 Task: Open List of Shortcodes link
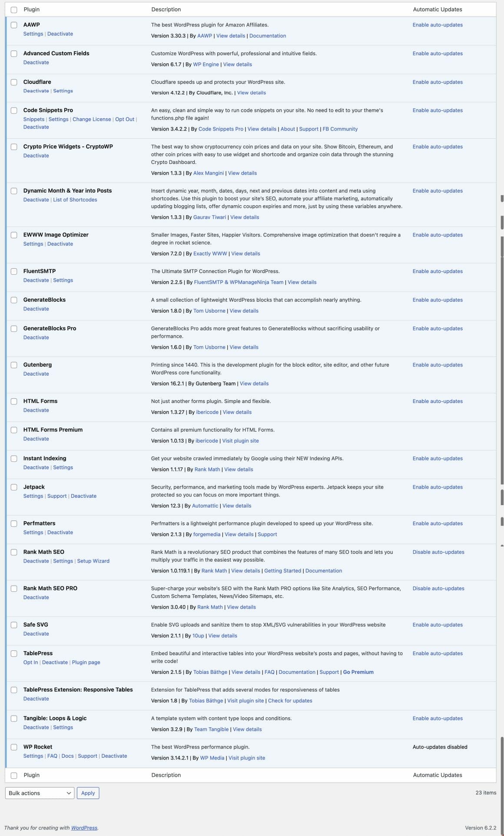tap(75, 200)
